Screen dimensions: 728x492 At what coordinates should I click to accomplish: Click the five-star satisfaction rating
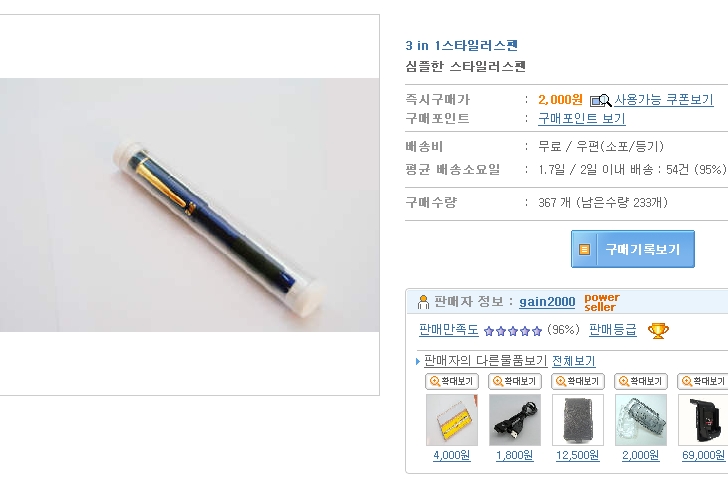[513, 331]
